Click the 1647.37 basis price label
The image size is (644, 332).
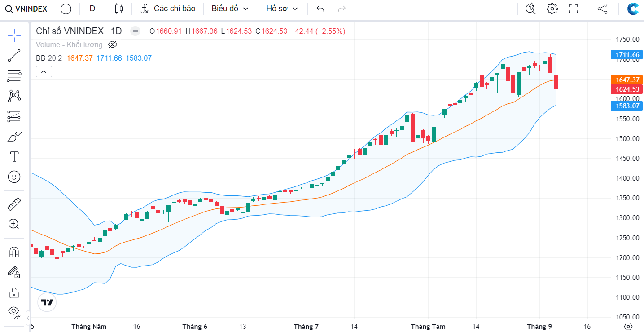tap(627, 80)
